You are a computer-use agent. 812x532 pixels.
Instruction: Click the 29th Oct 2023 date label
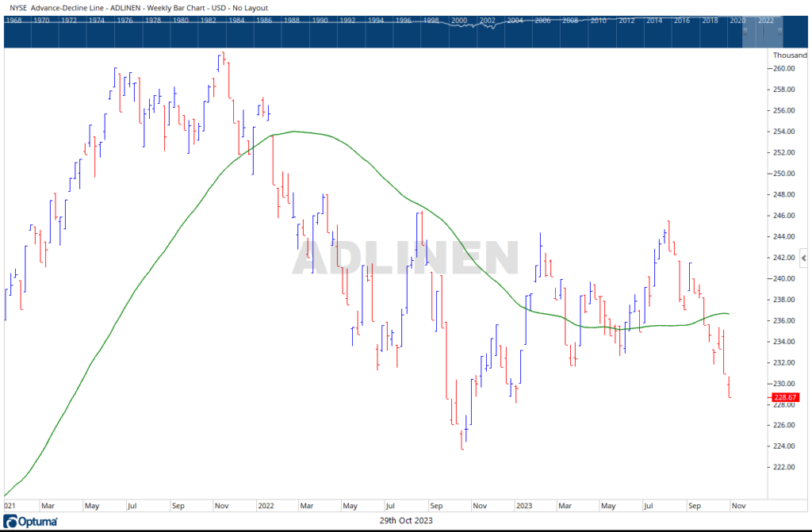tap(406, 521)
